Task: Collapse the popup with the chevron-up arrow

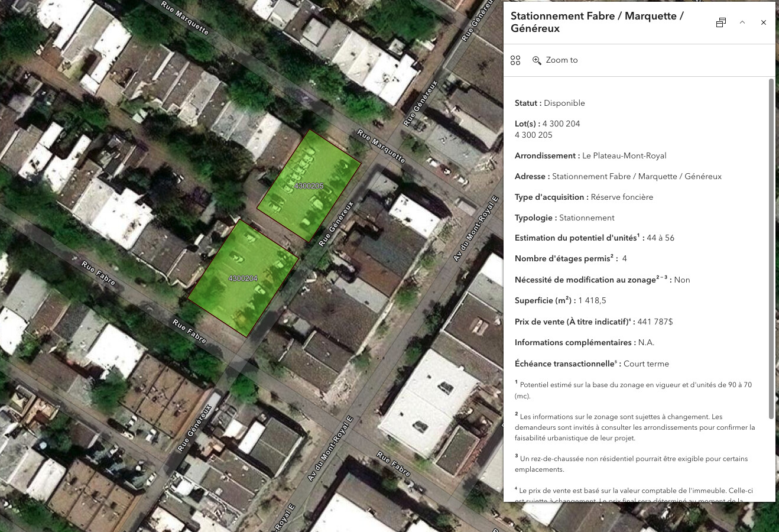Action: point(742,22)
